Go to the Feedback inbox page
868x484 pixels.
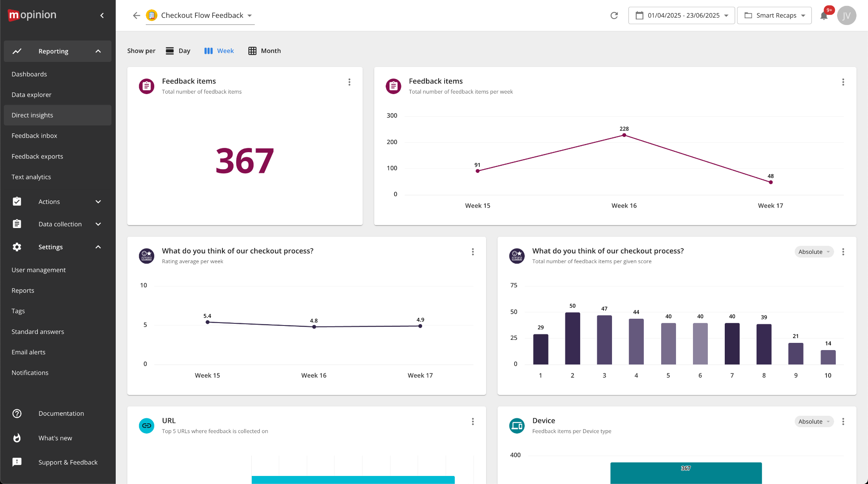tap(34, 136)
